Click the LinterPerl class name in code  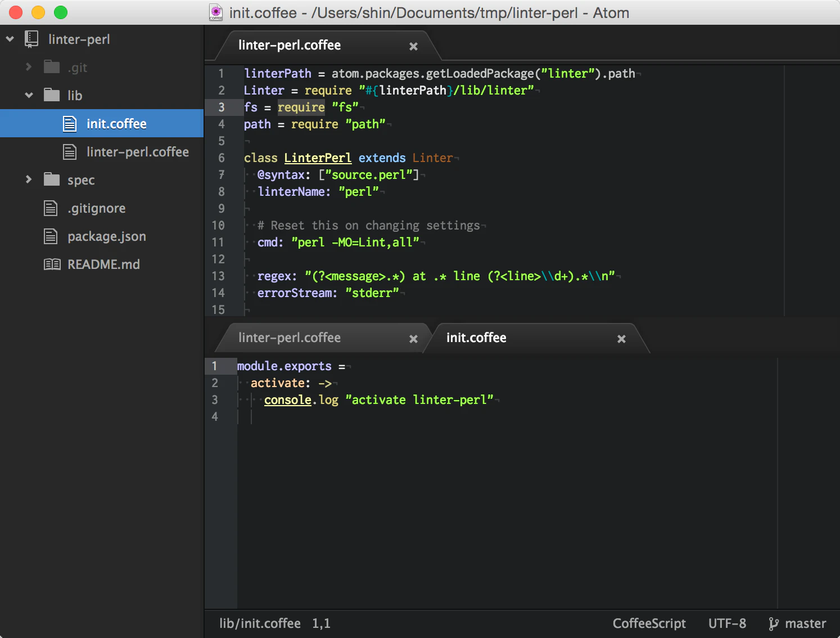[x=318, y=158]
